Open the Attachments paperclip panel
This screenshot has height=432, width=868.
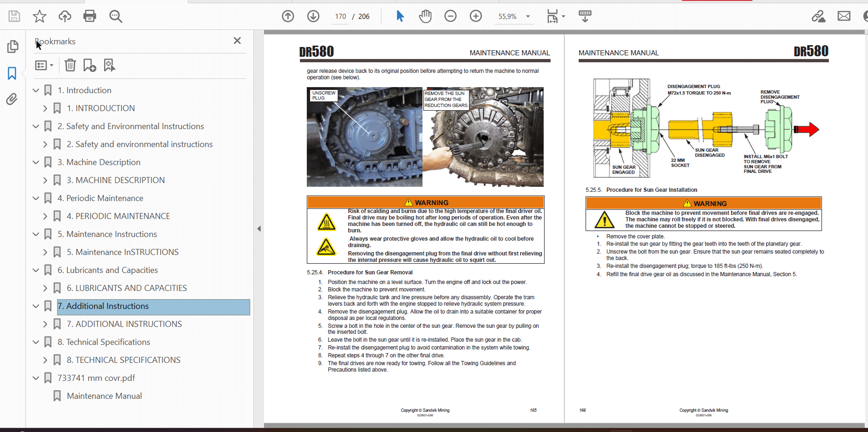tap(12, 99)
